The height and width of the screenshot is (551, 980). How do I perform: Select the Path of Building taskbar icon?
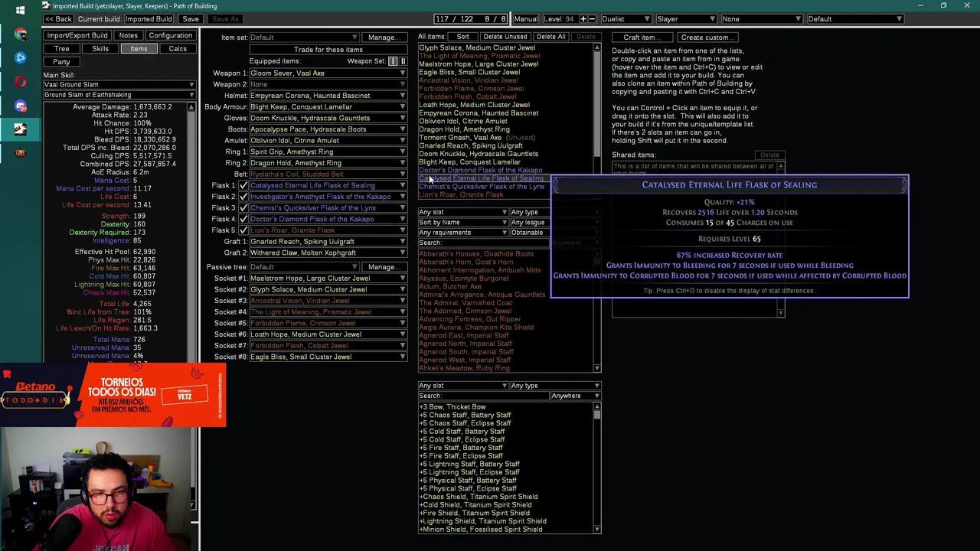pyautogui.click(x=20, y=129)
